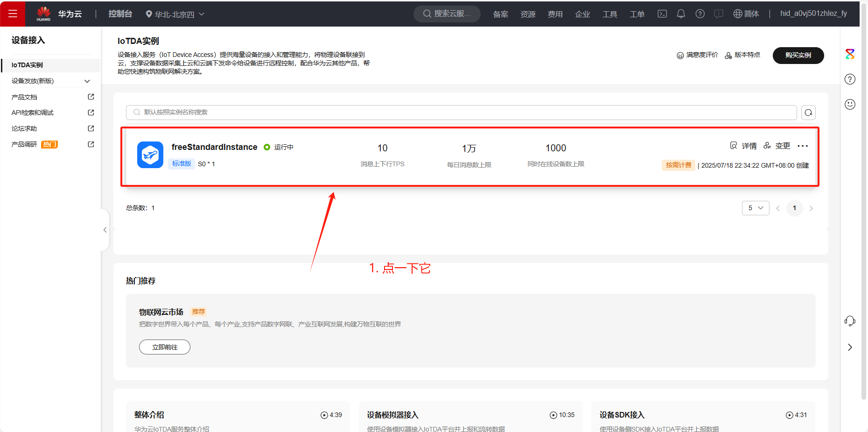This screenshot has height=432, width=868.
Task: Open account menu hid_a0vj501zhlez_fy
Action: [x=813, y=14]
